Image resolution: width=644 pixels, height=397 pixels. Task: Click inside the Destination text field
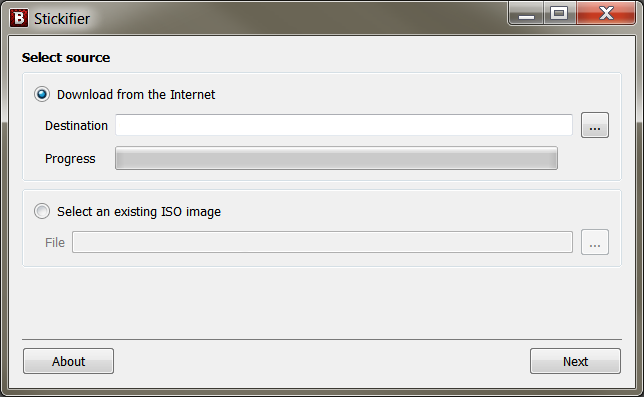pyautogui.click(x=344, y=125)
